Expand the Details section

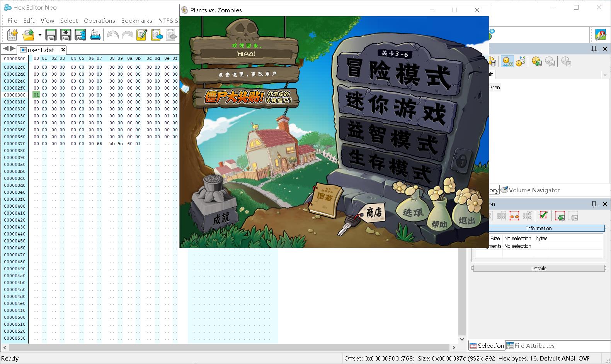pyautogui.click(x=538, y=268)
